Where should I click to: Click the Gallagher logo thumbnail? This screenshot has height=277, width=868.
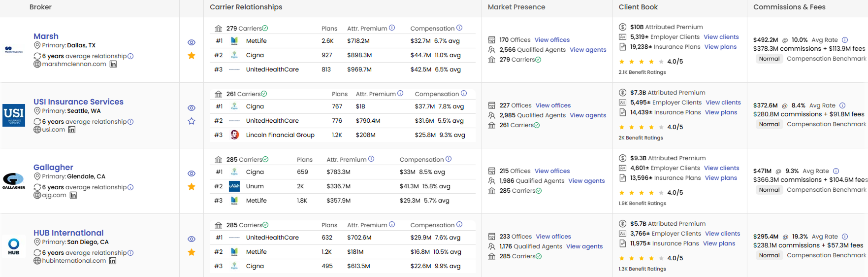click(14, 181)
